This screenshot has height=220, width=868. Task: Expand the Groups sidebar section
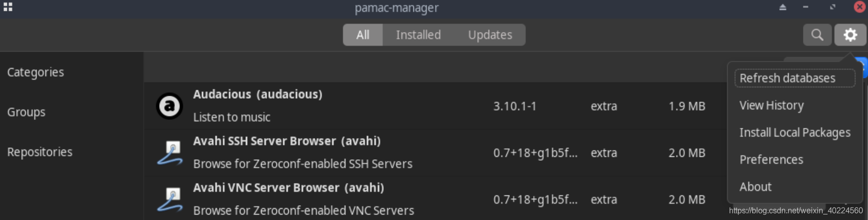[x=26, y=112]
